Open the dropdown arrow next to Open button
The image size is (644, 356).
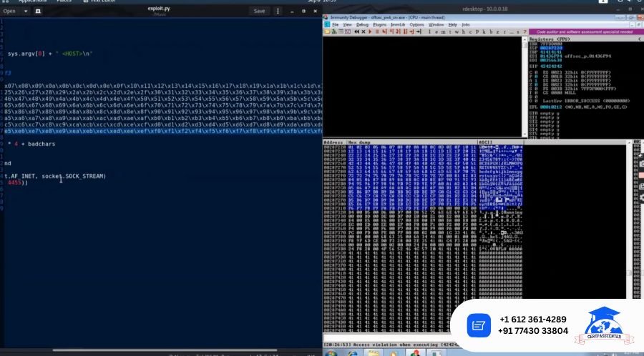26,11
